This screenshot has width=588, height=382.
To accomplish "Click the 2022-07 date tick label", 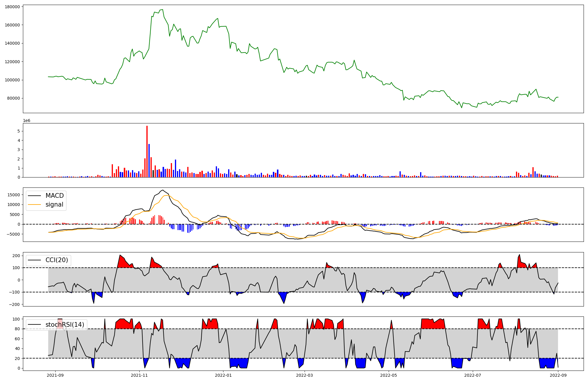I will (x=473, y=375).
